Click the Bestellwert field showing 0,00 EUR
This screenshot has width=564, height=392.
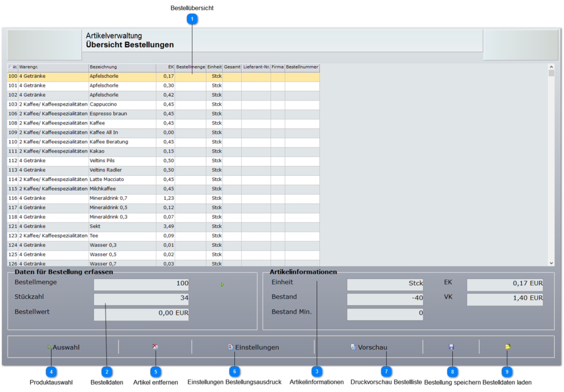[141, 313]
